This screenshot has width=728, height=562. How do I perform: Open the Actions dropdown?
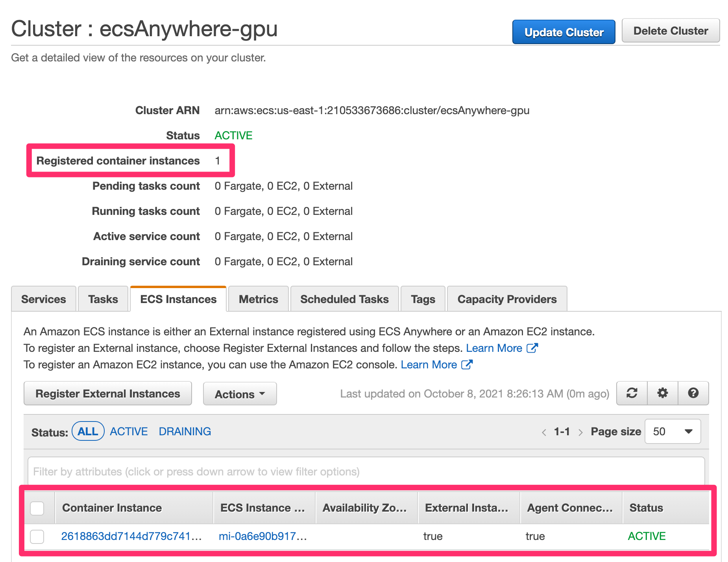(x=239, y=394)
